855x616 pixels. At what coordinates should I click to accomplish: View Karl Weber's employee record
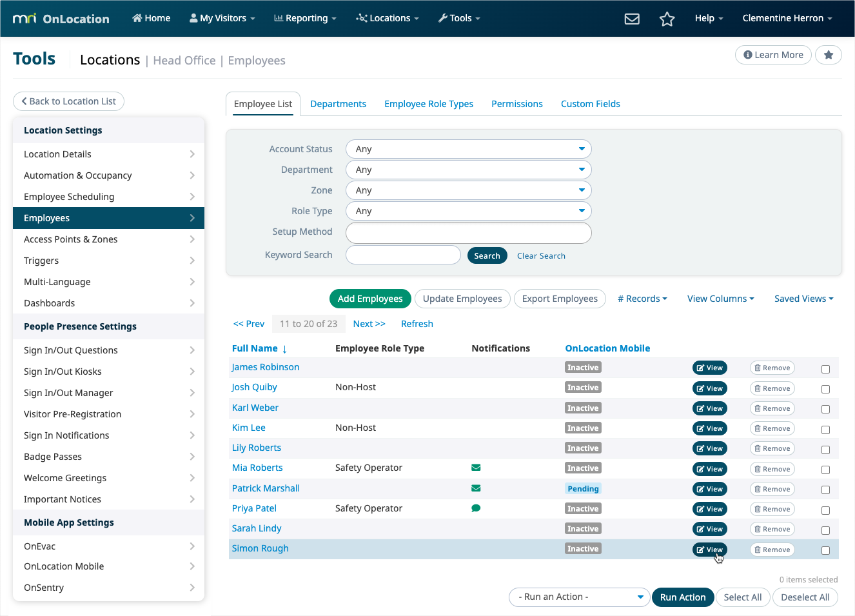point(709,408)
